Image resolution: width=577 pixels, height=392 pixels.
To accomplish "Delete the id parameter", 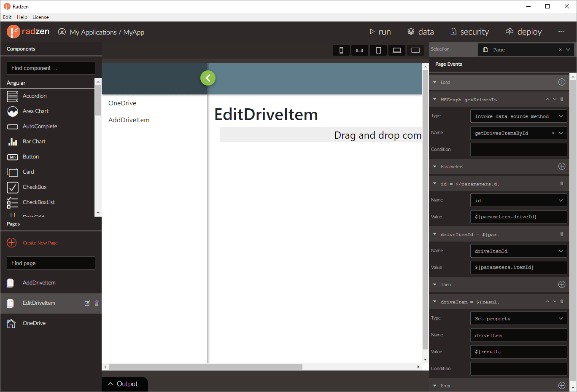I will point(562,183).
